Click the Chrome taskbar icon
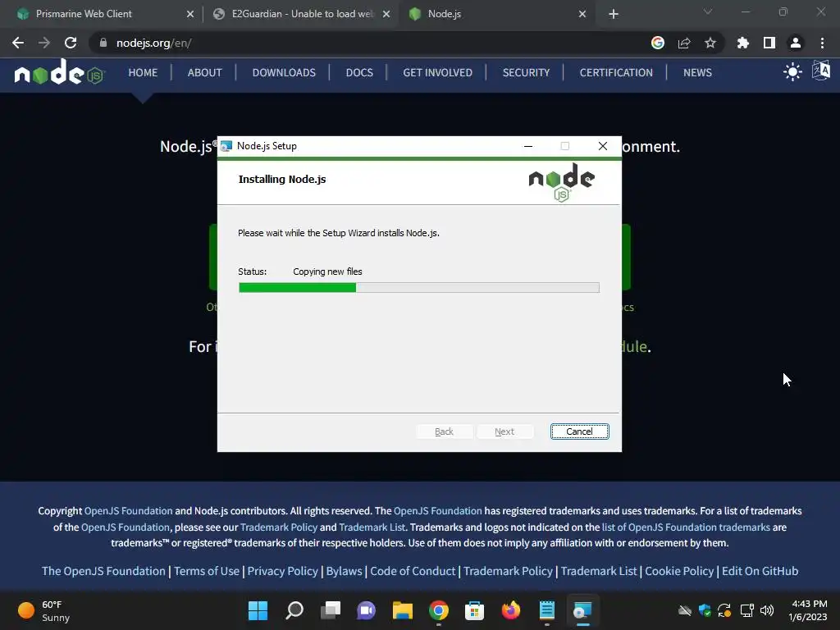 click(x=438, y=610)
